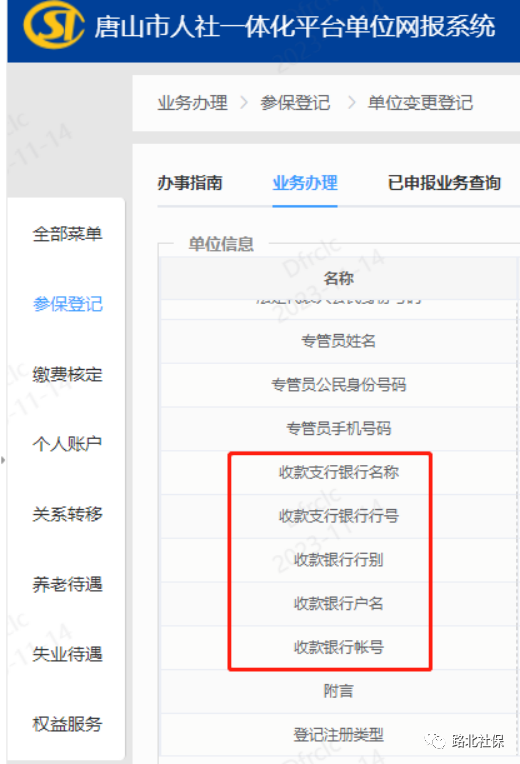Viewport: 520px width, 764px height.
Task: Click the WeChat icon near 路北社保
Action: [x=435, y=741]
